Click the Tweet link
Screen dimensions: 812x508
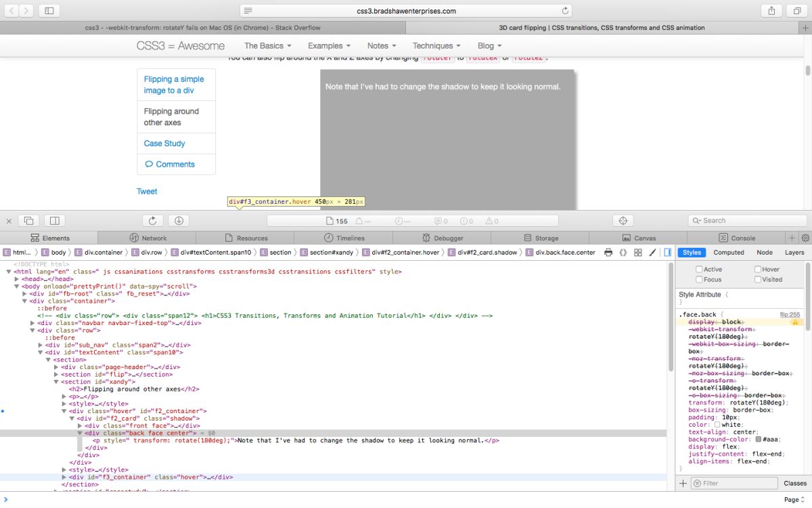click(x=147, y=191)
